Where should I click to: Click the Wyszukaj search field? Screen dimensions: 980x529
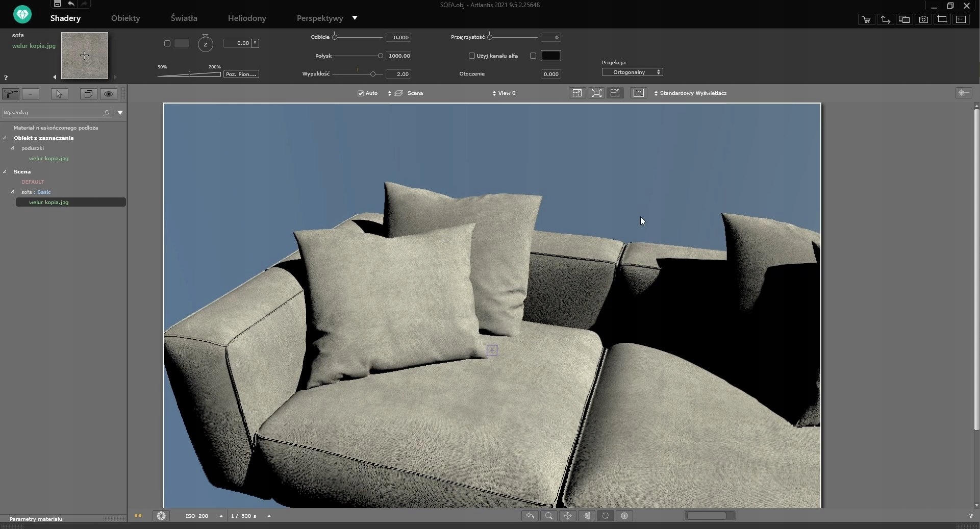coord(51,113)
